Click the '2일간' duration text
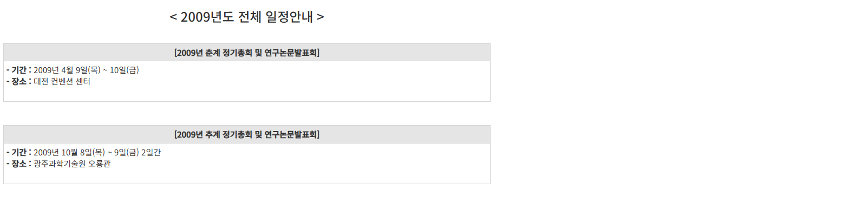The width and height of the screenshot is (868, 202). click(x=151, y=152)
